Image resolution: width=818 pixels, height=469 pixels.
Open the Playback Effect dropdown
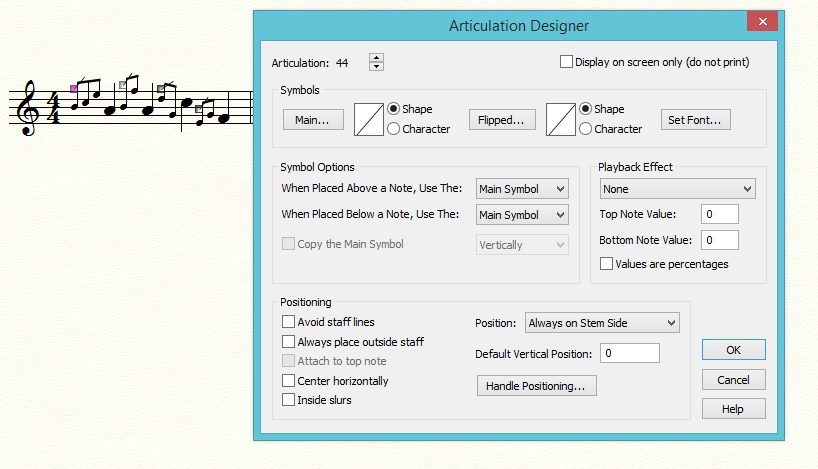[x=677, y=189]
